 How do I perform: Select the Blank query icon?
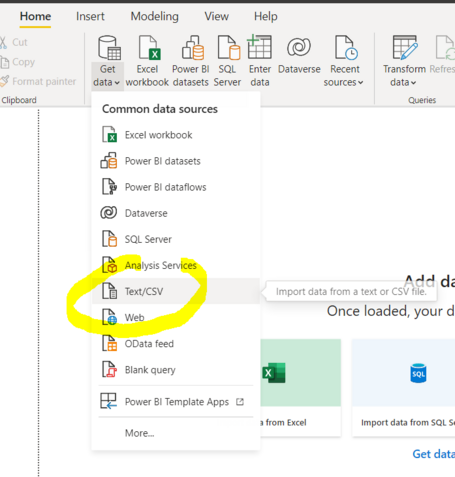click(109, 369)
